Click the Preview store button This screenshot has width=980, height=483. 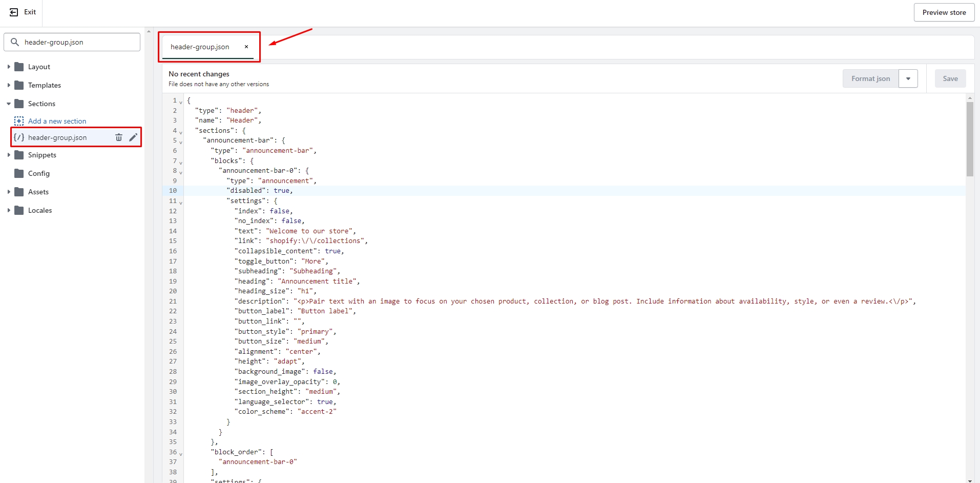944,12
